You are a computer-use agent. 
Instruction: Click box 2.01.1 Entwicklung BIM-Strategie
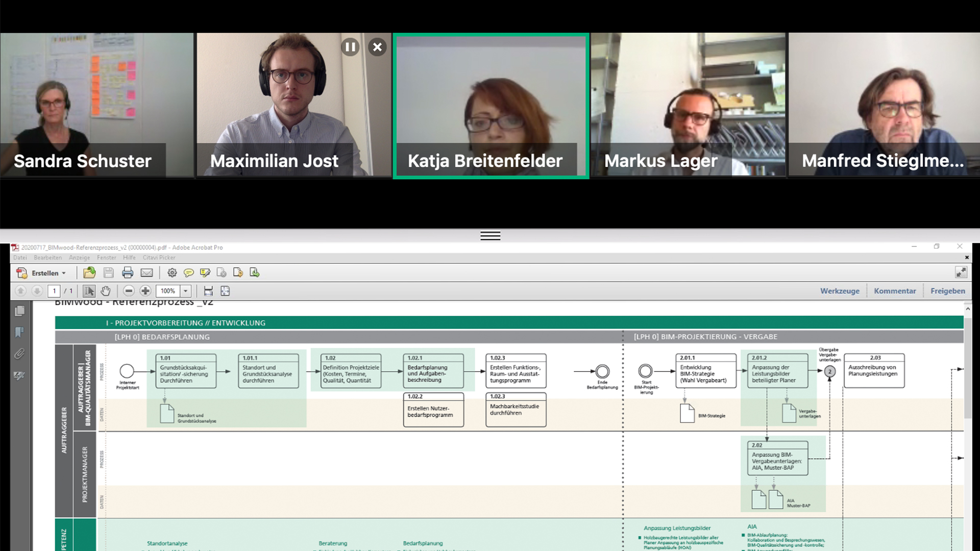pyautogui.click(x=706, y=371)
